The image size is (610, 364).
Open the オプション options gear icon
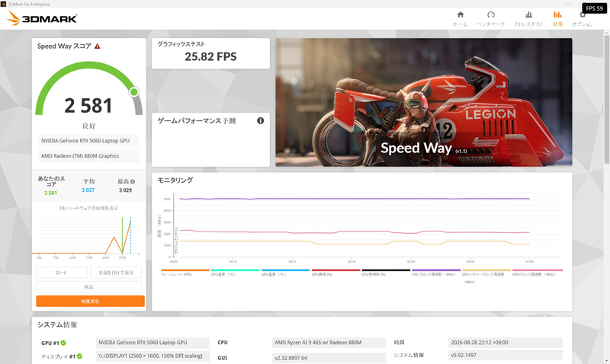pos(583,14)
